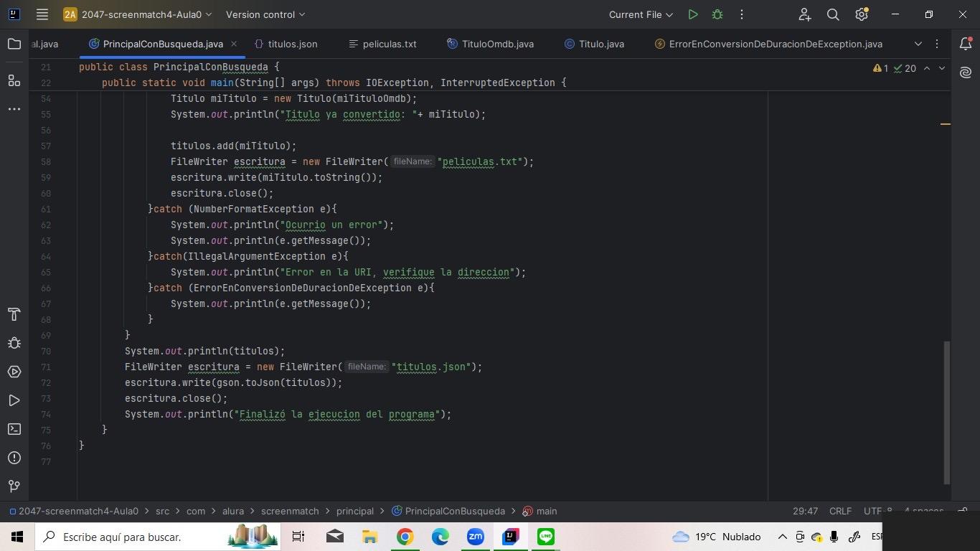Debug the Current File configuration
This screenshot has height=551, width=980.
point(717,14)
